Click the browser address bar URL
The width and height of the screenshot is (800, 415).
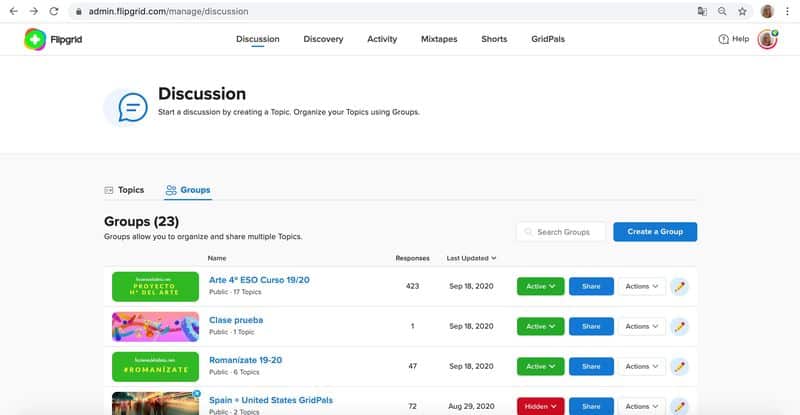(x=168, y=11)
